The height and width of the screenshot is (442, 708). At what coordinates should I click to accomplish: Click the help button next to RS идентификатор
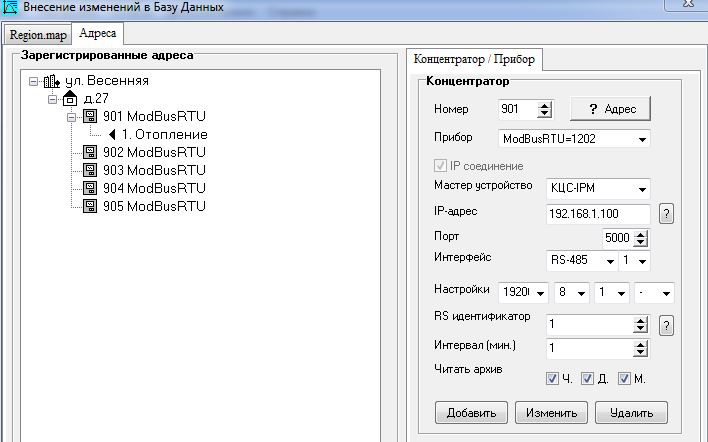666,325
